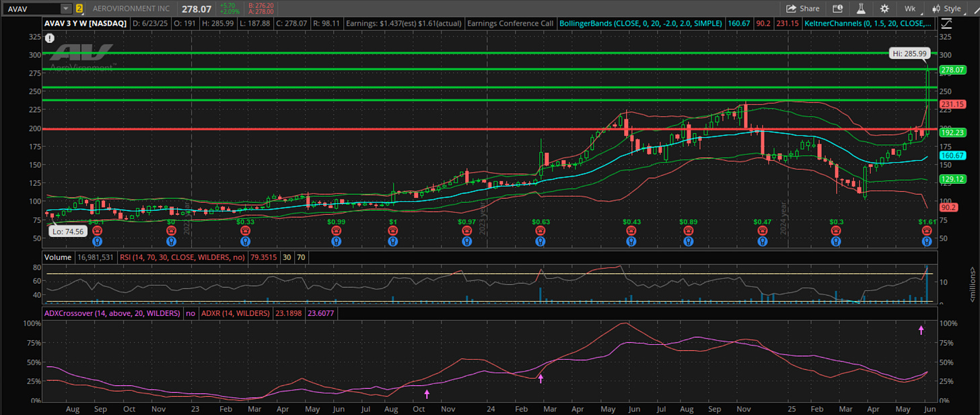Click the blue lightbulb icon below $1.61 earnings
Viewport: 980px width, 415px height.
927,241
